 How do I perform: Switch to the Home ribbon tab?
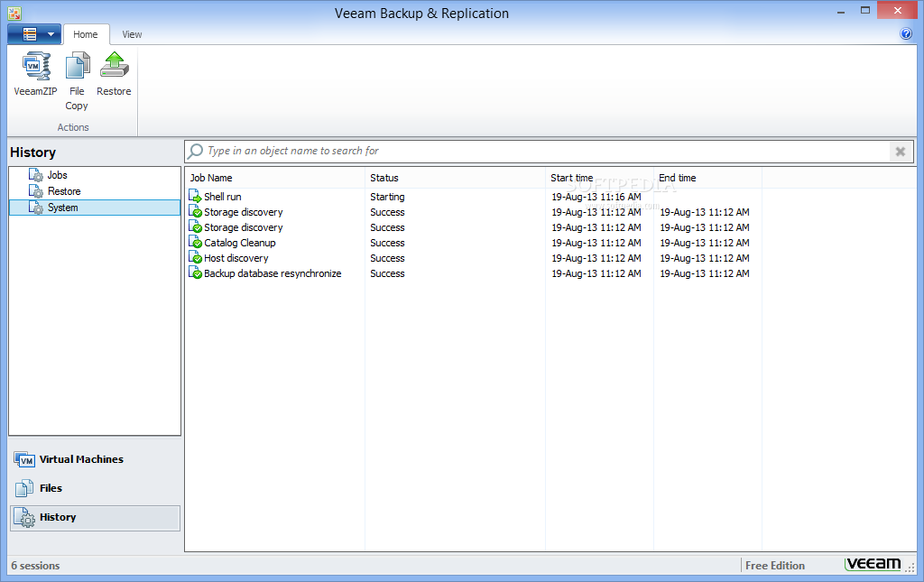tap(86, 34)
